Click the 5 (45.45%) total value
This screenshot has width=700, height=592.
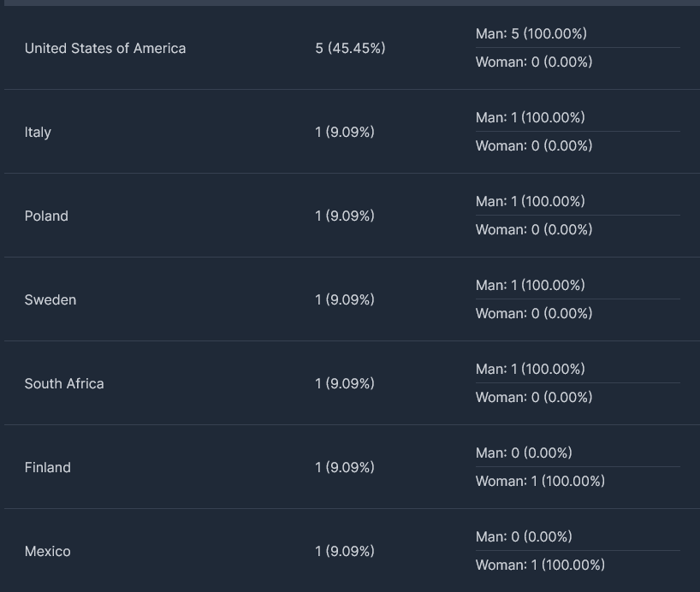(350, 49)
